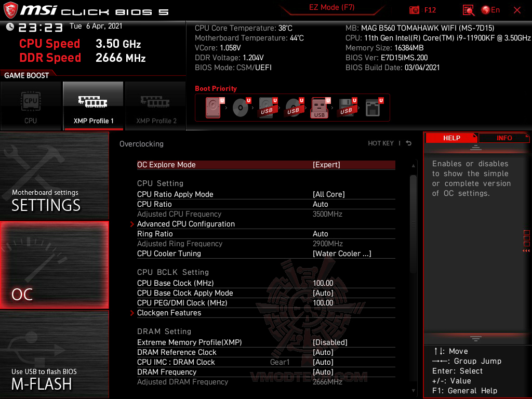Select highlighted USB key boot device icon
The image size is (532, 399).
pos(320,108)
